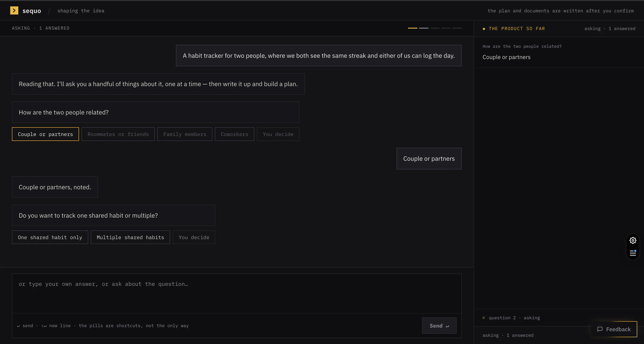Click the shaping the idea breadcrumb
This screenshot has width=644, height=344.
coord(81,11)
